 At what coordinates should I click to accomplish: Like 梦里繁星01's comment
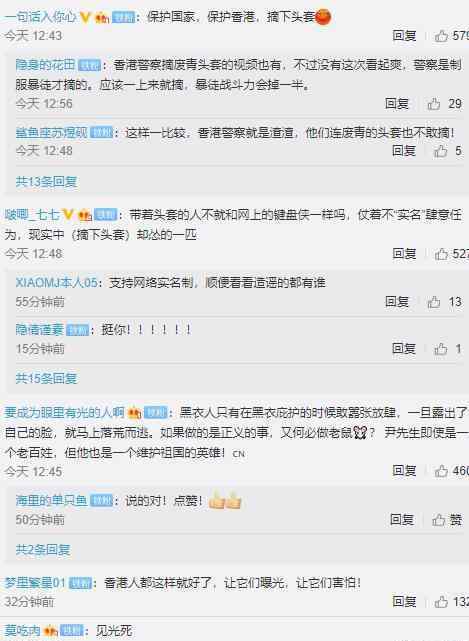(x=451, y=601)
